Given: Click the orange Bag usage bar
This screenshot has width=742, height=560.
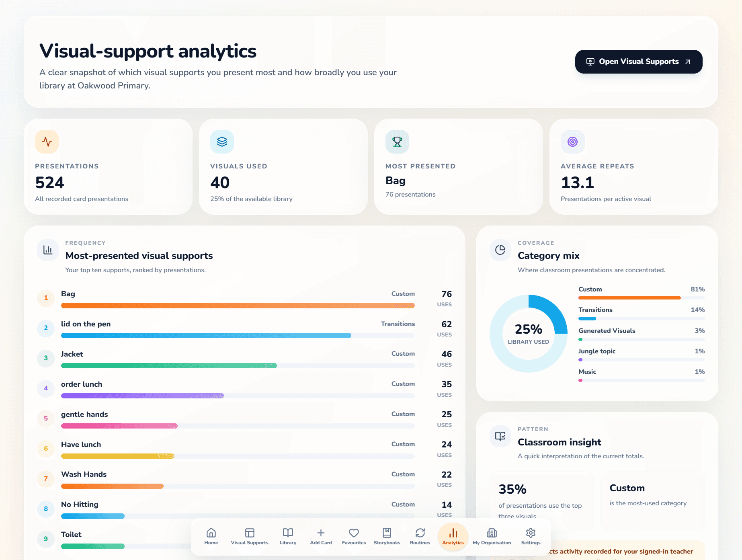Looking at the screenshot, I should click(238, 306).
